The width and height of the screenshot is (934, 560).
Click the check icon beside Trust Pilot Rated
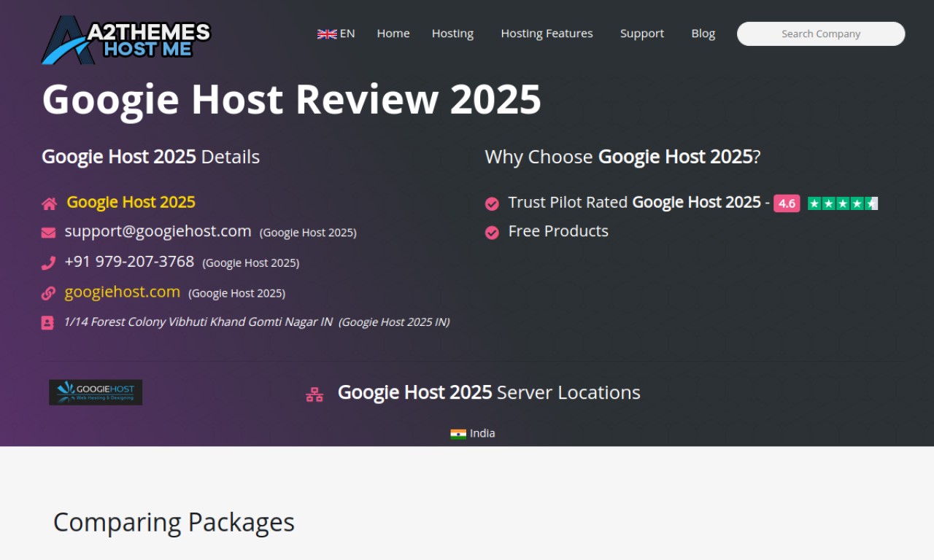(492, 203)
